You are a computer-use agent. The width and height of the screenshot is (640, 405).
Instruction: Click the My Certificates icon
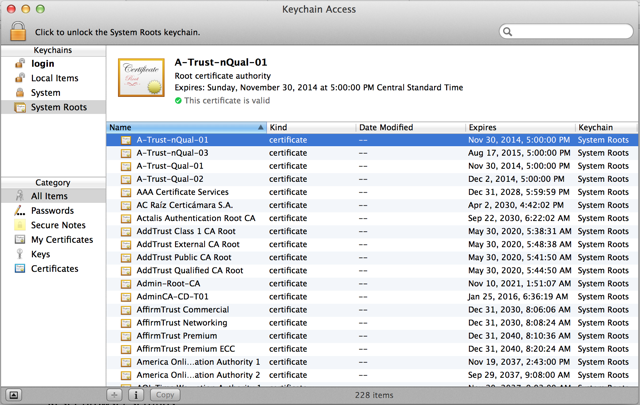[x=20, y=239]
